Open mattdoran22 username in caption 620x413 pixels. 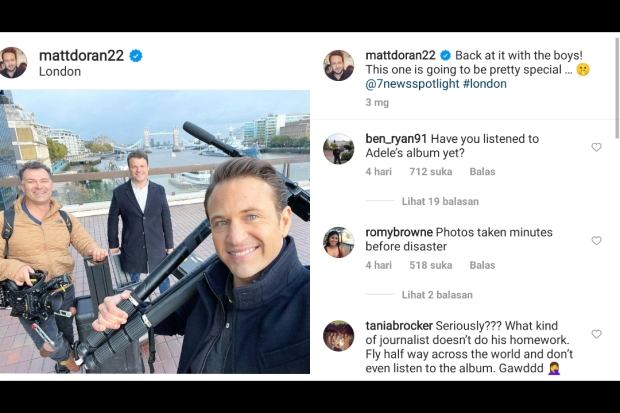[x=400, y=55]
